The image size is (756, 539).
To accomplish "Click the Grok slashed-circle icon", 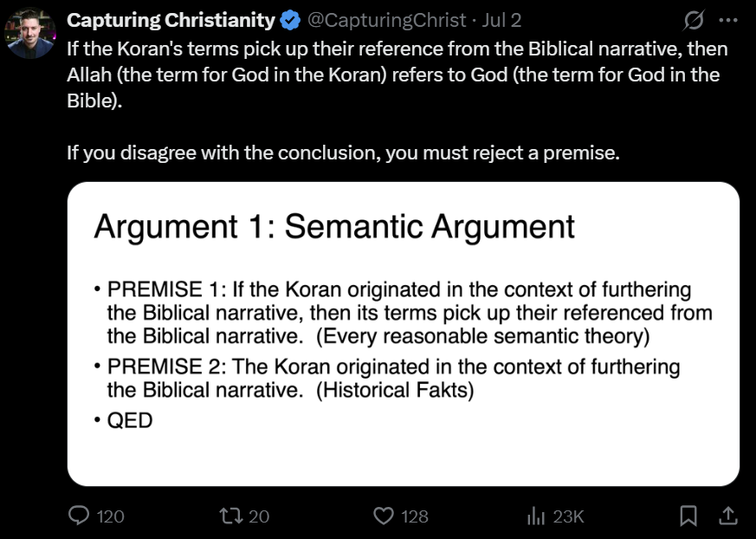I will (x=693, y=20).
